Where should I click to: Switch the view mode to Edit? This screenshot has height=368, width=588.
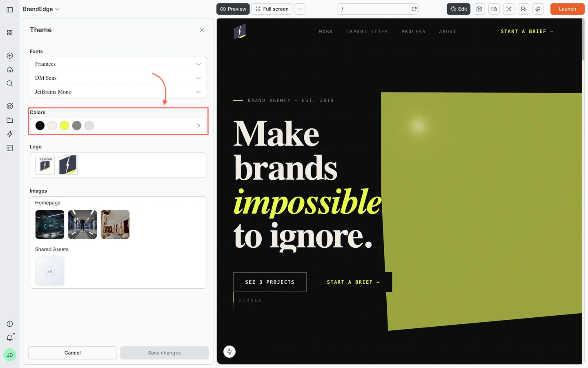(458, 9)
